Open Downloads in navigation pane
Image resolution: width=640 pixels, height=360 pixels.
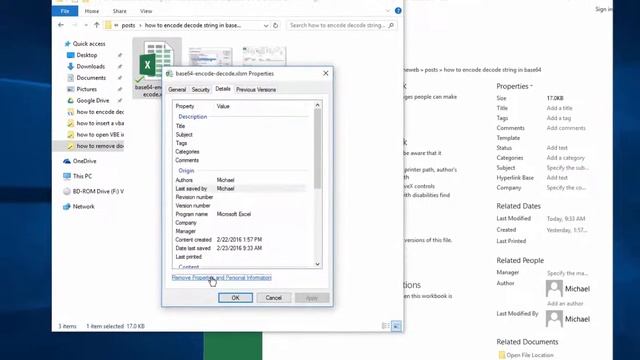coord(90,67)
